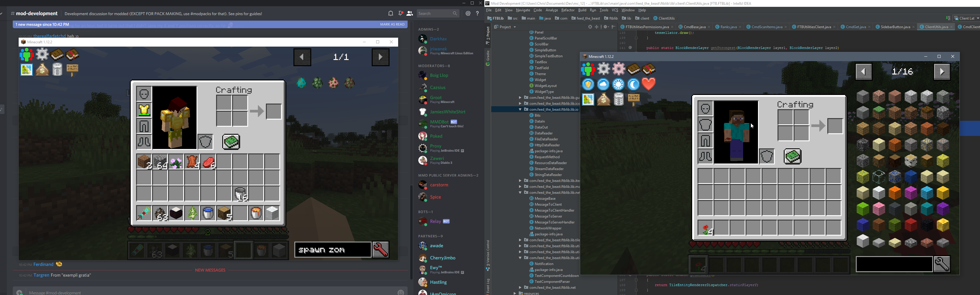This screenshot has width=980, height=295.
Task: Click the crescent moon night-time icon
Action: click(633, 84)
